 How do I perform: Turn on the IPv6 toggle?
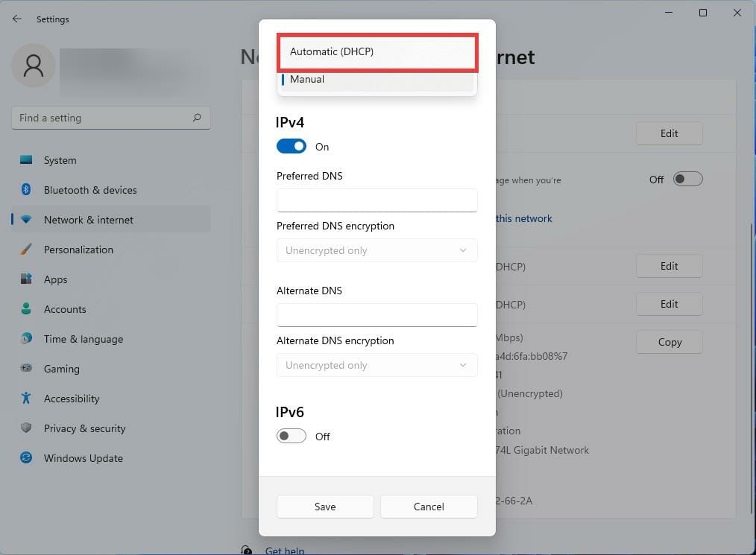click(292, 436)
